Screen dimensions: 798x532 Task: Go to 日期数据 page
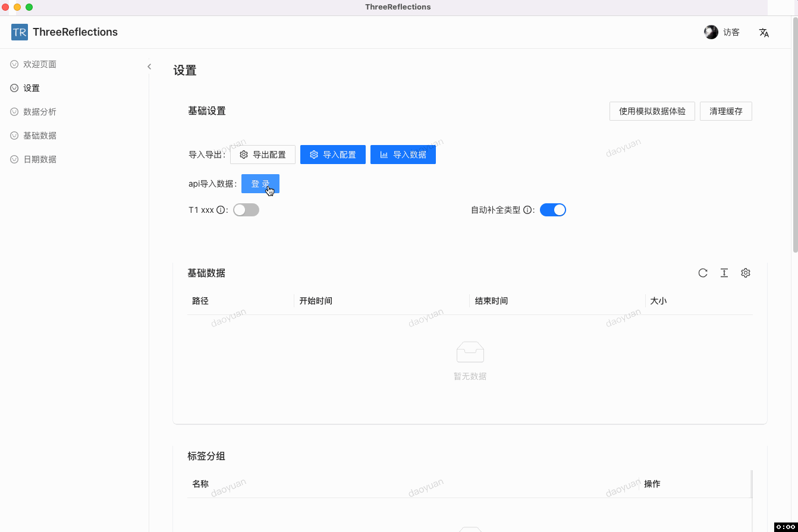click(40, 159)
